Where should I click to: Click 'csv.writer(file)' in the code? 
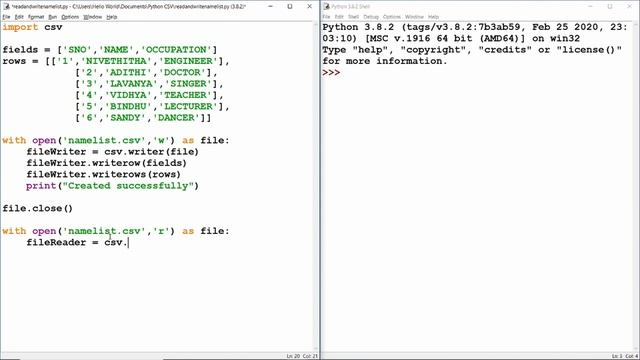point(151,152)
